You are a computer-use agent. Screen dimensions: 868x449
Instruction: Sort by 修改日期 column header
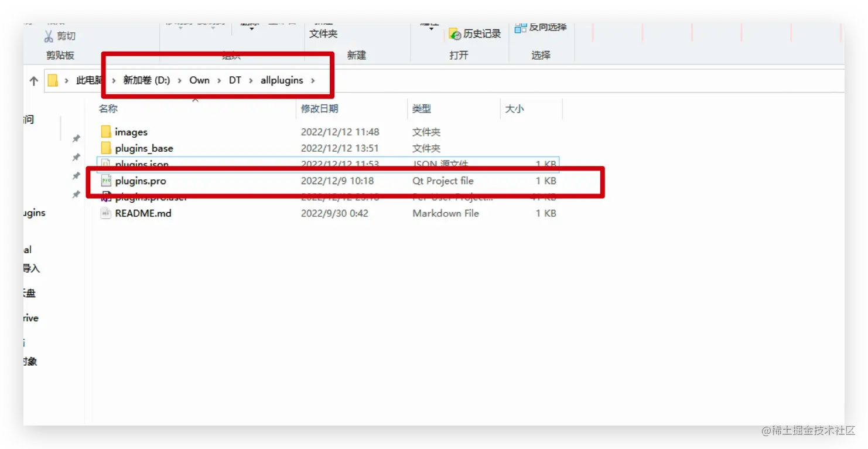tap(319, 108)
